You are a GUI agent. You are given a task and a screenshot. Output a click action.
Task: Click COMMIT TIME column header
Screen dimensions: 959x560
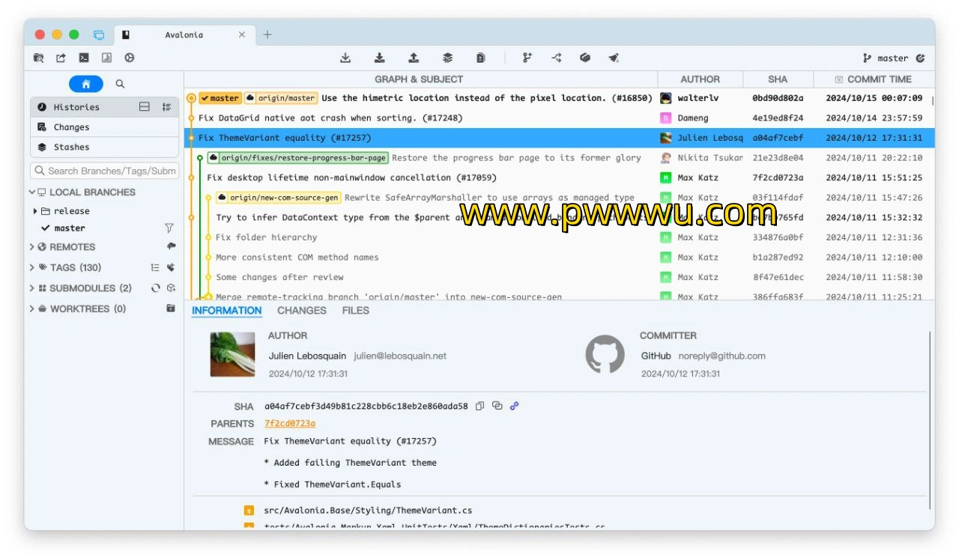pyautogui.click(x=874, y=79)
